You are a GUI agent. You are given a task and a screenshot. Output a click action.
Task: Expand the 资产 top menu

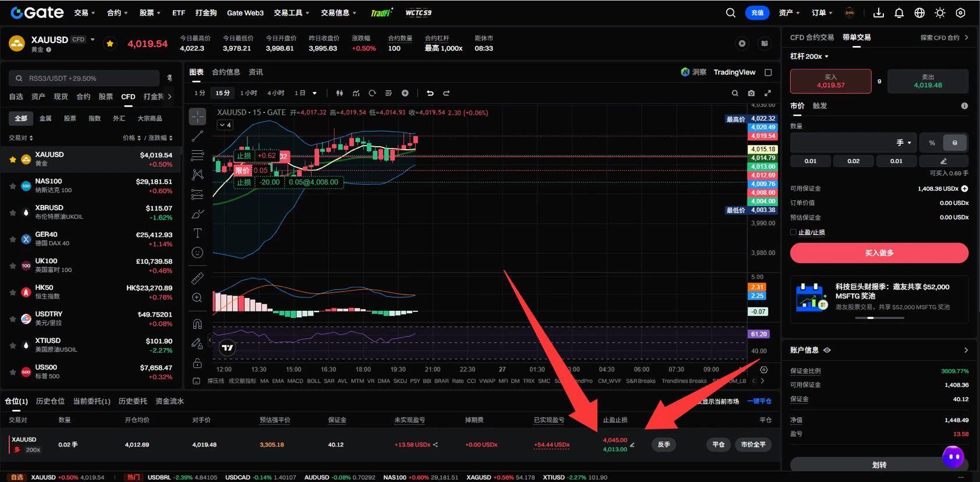(789, 13)
